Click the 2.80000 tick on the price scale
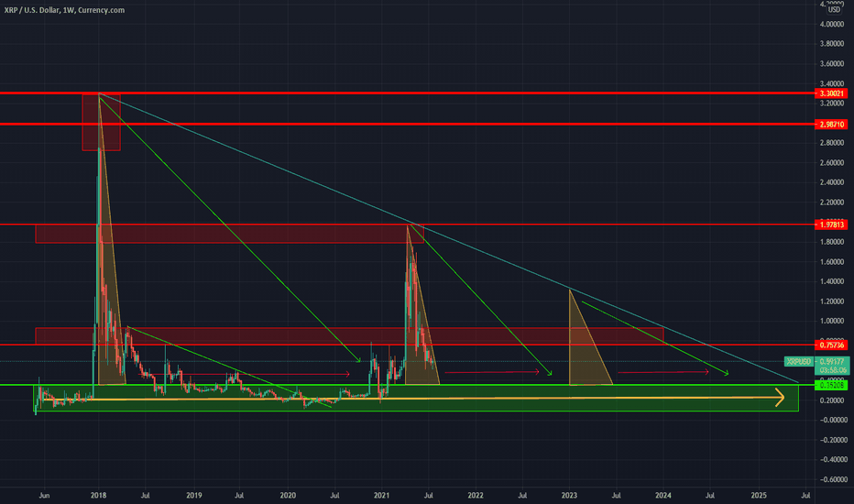Screen dimensions: 854x504 (x=832, y=143)
